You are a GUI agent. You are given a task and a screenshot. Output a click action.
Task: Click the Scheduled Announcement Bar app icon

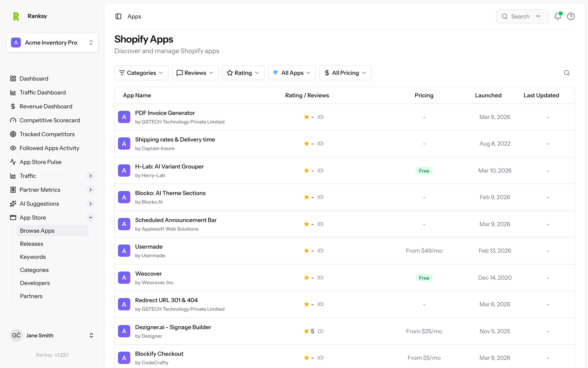(124, 224)
